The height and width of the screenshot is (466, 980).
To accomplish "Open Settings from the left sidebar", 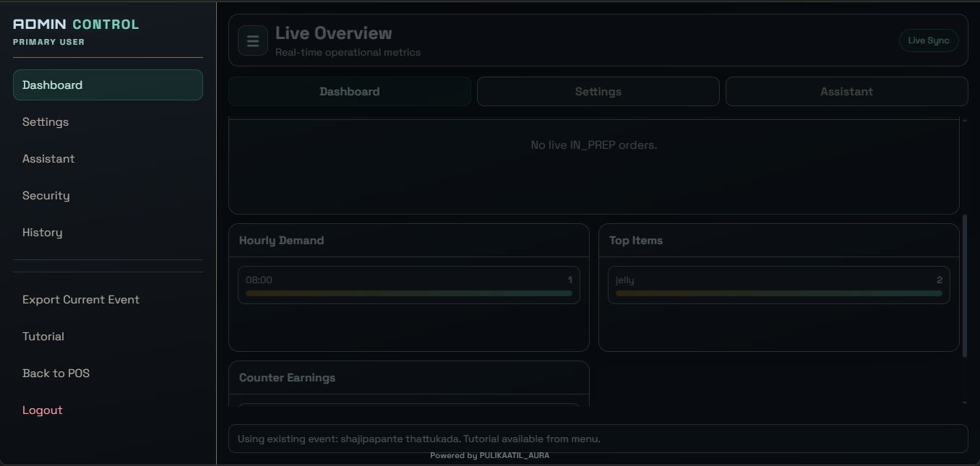I will [x=45, y=121].
